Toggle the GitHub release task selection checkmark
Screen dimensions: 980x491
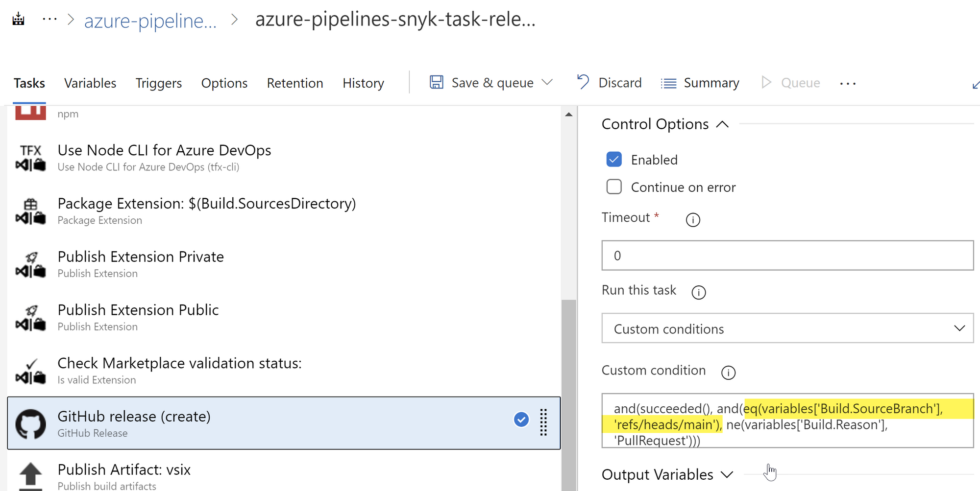(x=521, y=420)
